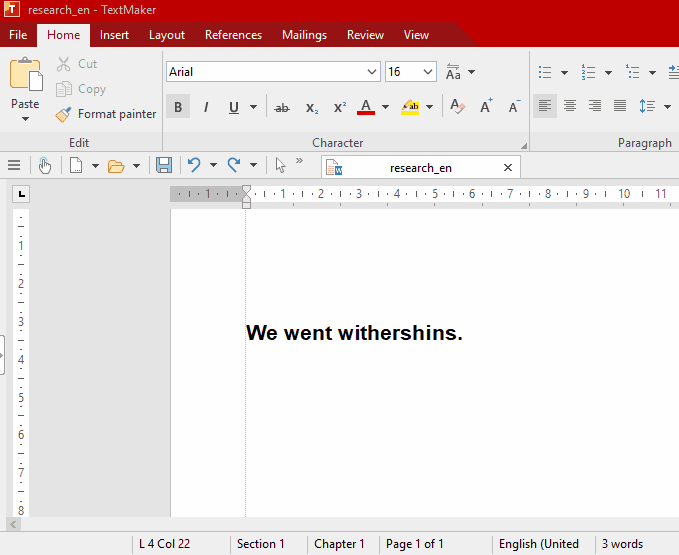Increase font size with A+ icon
Screen dimensions: 679x555
pyautogui.click(x=486, y=106)
